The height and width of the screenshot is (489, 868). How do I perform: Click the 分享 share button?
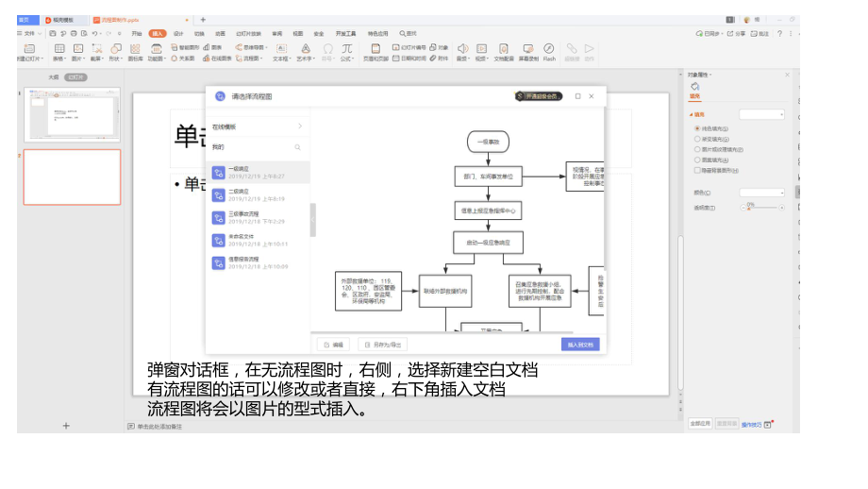(736, 34)
